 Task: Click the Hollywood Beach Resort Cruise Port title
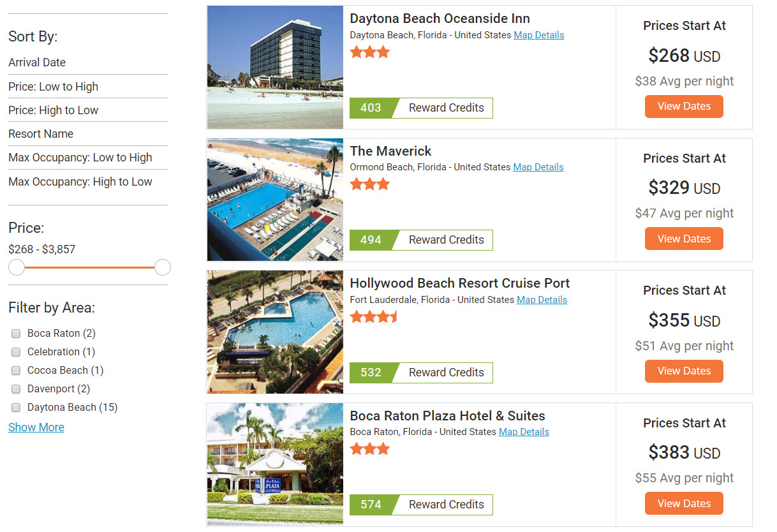[459, 283]
